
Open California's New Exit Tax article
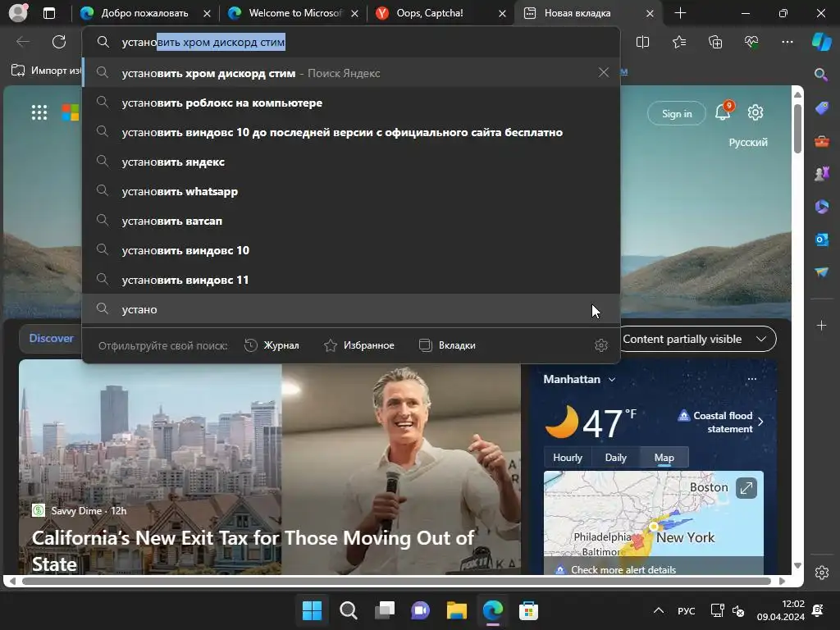pyautogui.click(x=253, y=550)
